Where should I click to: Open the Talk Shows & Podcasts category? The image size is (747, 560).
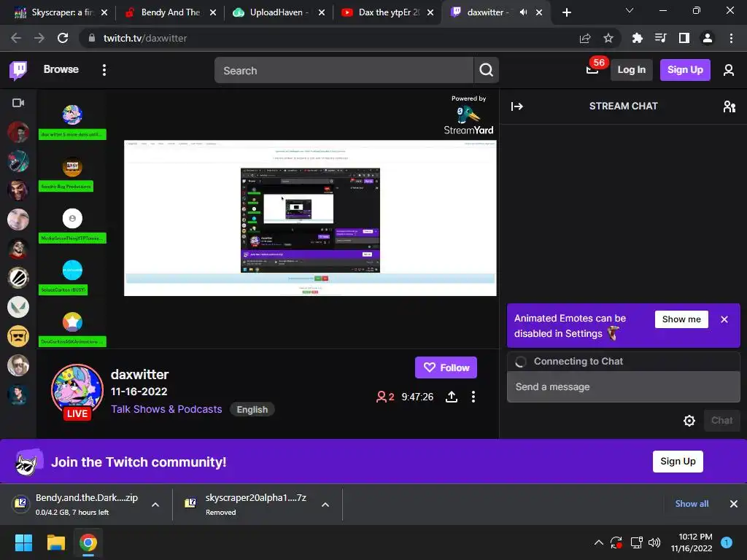[166, 409]
